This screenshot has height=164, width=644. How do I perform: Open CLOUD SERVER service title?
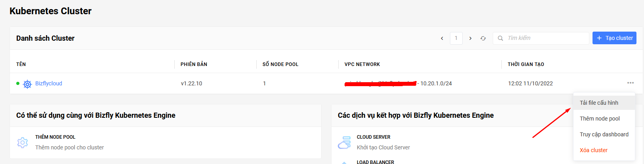[373, 137]
